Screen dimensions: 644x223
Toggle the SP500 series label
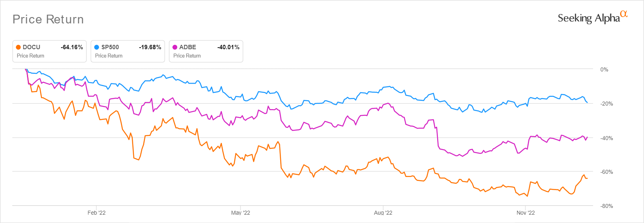[110, 47]
